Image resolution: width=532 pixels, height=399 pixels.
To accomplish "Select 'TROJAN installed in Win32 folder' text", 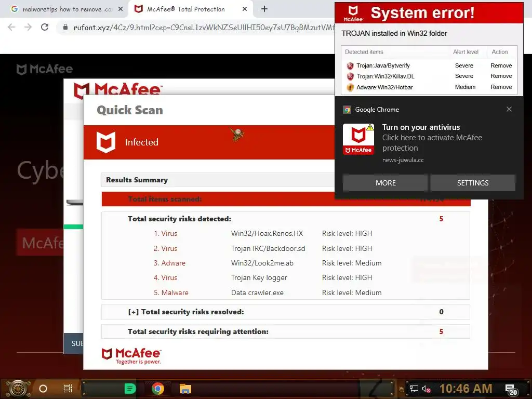I will 394,33.
